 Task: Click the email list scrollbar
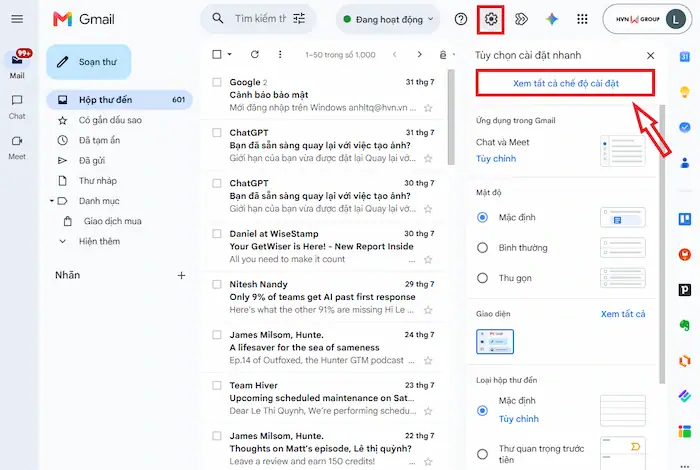pos(451,117)
